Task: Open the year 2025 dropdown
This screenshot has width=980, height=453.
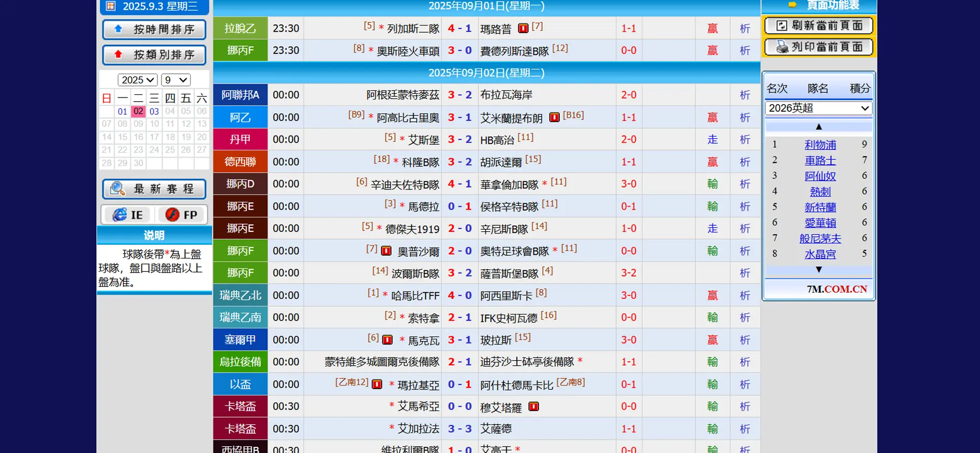Action: 137,80
